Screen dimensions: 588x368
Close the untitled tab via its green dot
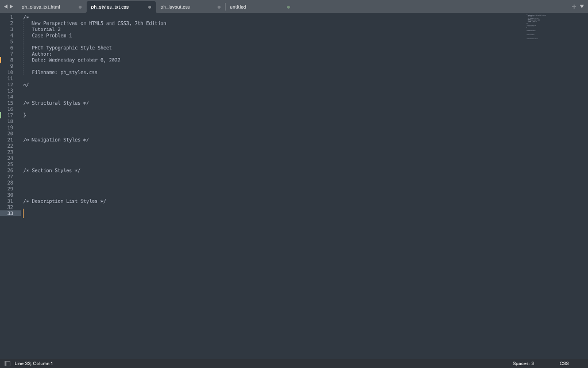[x=288, y=7]
